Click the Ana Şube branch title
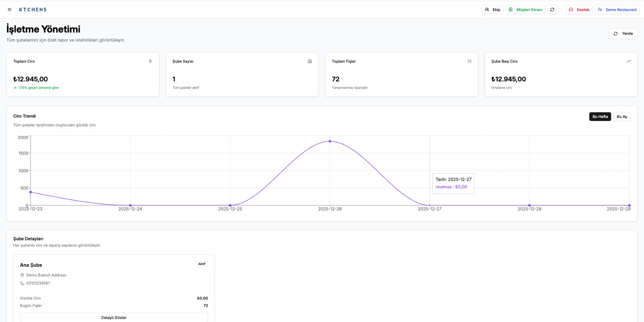 point(31,265)
